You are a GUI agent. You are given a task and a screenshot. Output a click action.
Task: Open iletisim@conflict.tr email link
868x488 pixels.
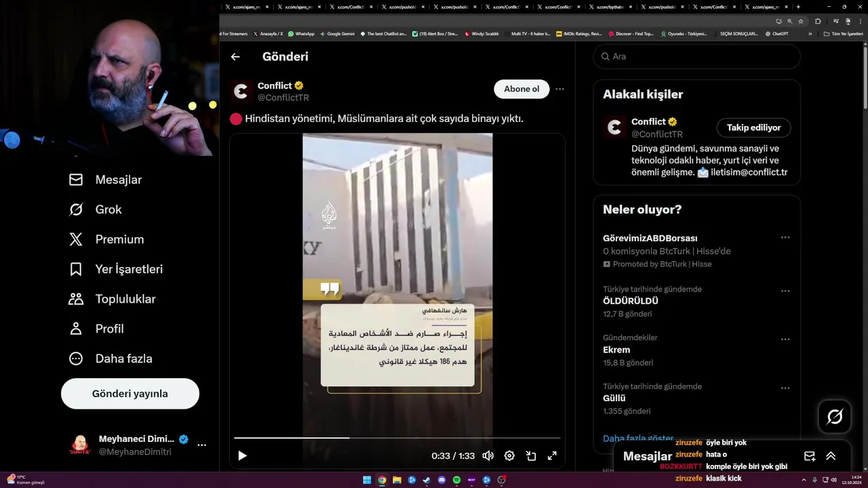coord(749,172)
